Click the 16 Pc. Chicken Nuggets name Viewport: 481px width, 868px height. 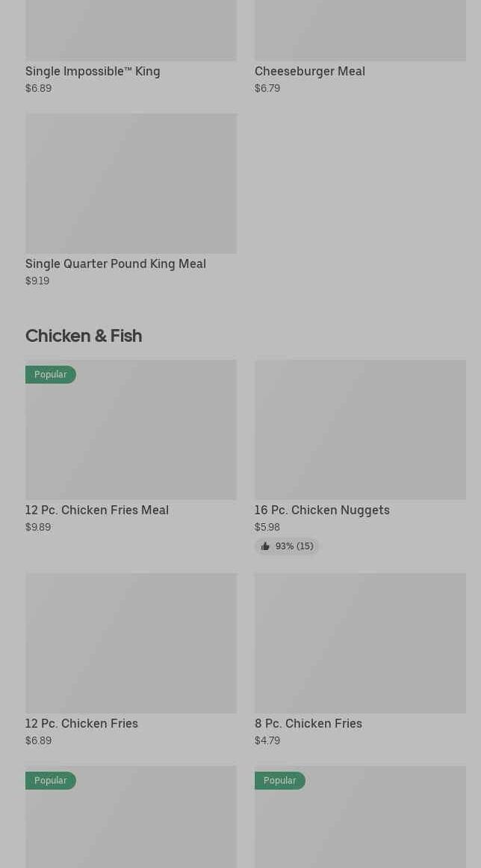point(322,511)
